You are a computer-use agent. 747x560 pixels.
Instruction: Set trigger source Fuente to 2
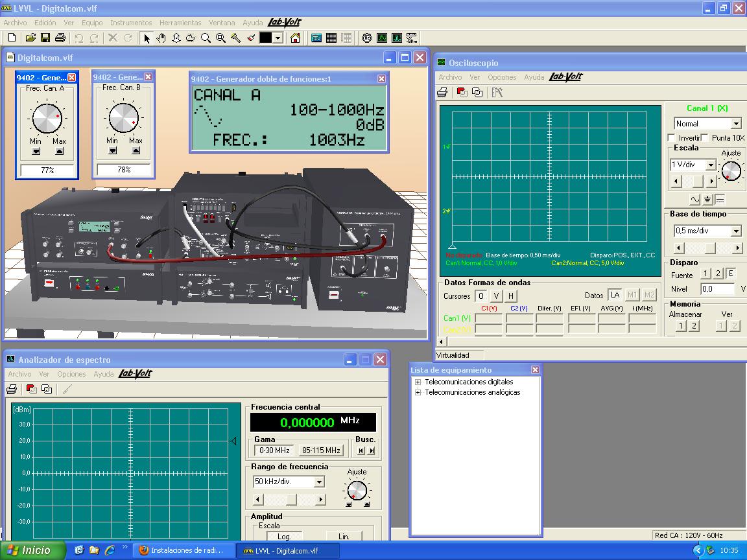(x=718, y=274)
